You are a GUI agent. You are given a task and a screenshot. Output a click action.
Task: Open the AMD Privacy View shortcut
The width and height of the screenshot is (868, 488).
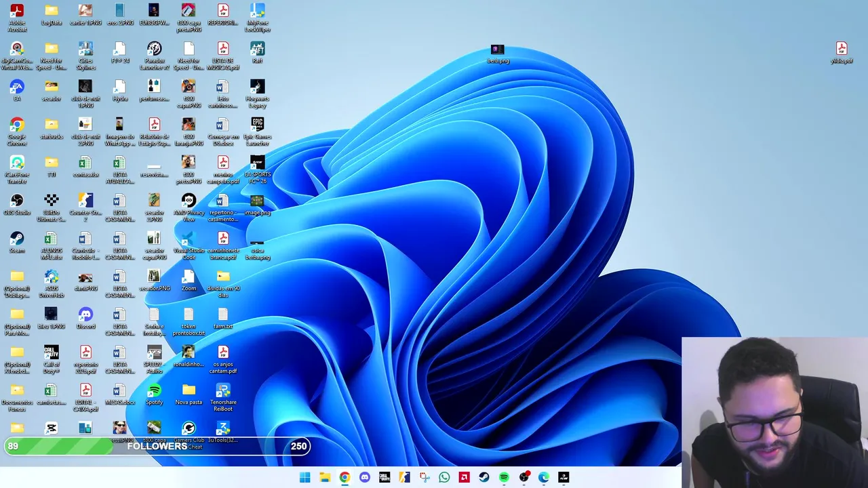click(189, 207)
